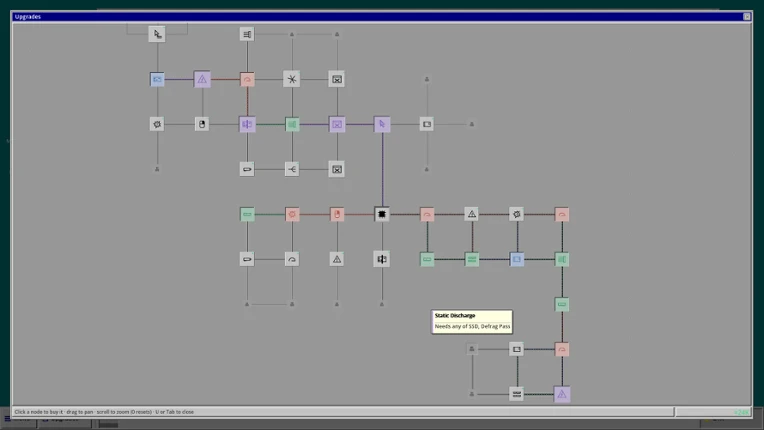
Task: Select the green list node between two purple nodes
Action: pos(292,124)
